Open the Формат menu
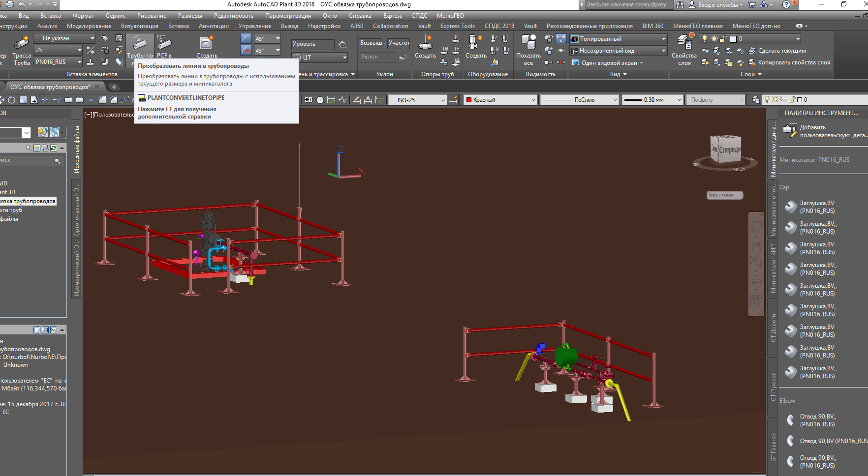Screen dimensions: 868x476 [x=83, y=16]
